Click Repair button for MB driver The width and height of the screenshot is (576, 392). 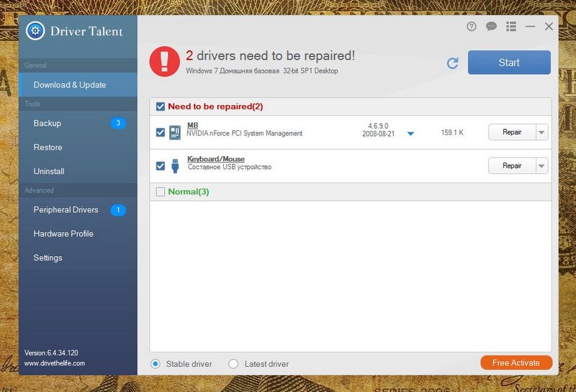click(x=512, y=132)
